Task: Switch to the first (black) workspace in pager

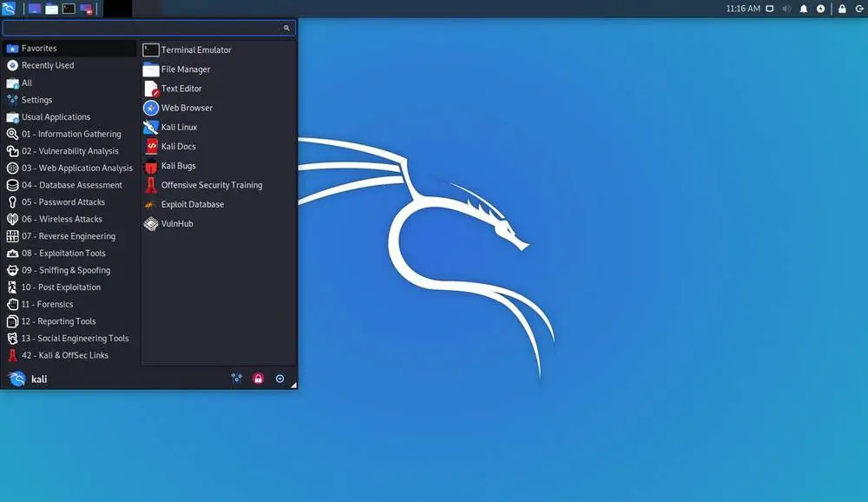Action: pyautogui.click(x=117, y=9)
